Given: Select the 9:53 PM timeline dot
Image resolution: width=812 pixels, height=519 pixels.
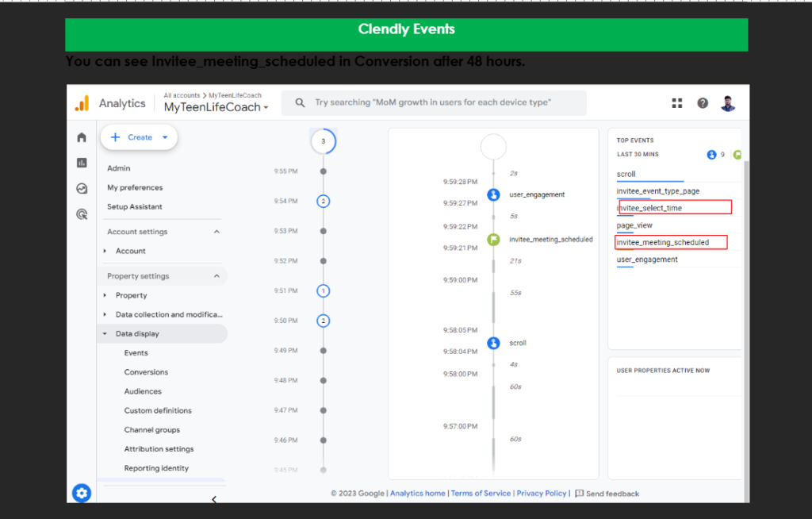Looking at the screenshot, I should click(324, 231).
